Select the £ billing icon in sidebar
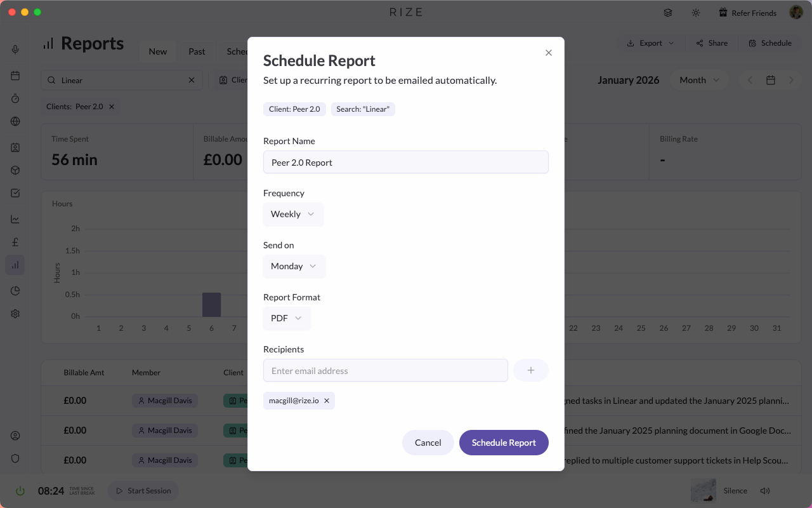 (15, 241)
